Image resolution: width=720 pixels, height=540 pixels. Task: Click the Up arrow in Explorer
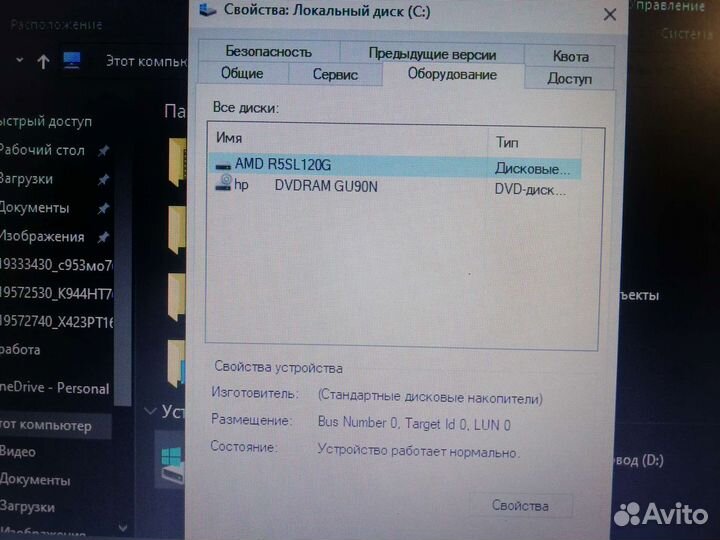[44, 61]
